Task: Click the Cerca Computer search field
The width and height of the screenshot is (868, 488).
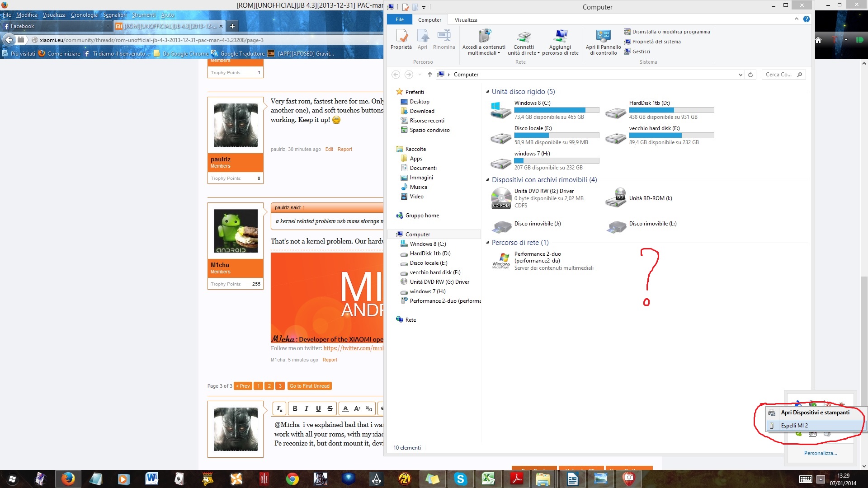Action: click(784, 75)
